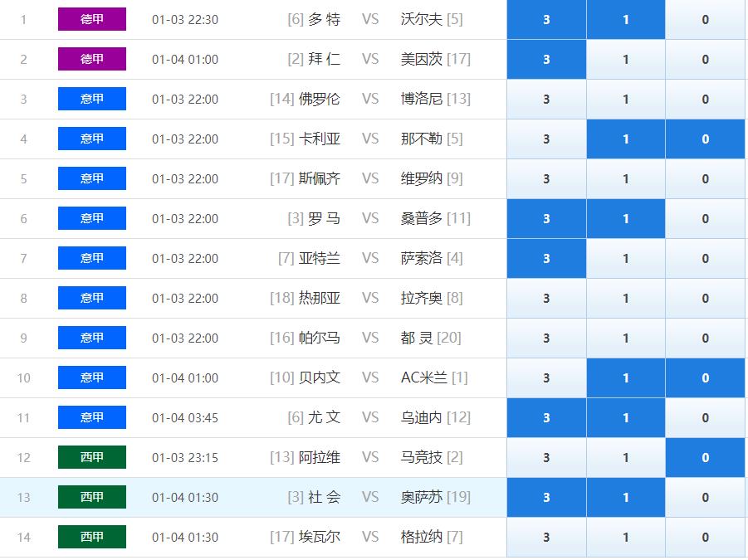Screen dimensions: 748x560
Task: Select the 0 option for 社会 vs 奥萨苏
Action: [705, 497]
